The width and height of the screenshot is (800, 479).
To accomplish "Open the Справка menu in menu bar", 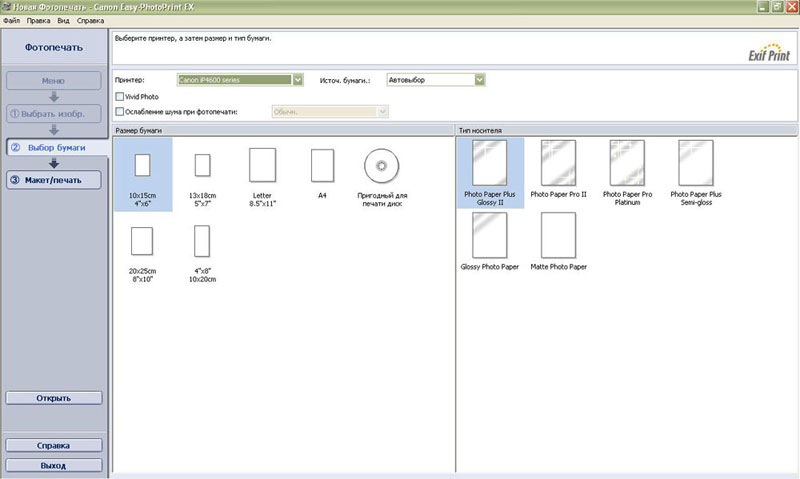I will pyautogui.click(x=90, y=21).
